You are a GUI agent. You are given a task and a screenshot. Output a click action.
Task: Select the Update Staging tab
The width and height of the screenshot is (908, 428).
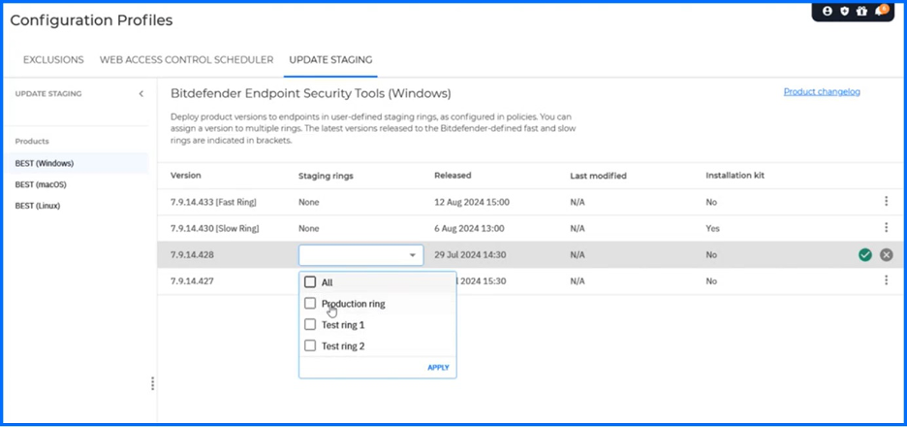[x=331, y=60]
